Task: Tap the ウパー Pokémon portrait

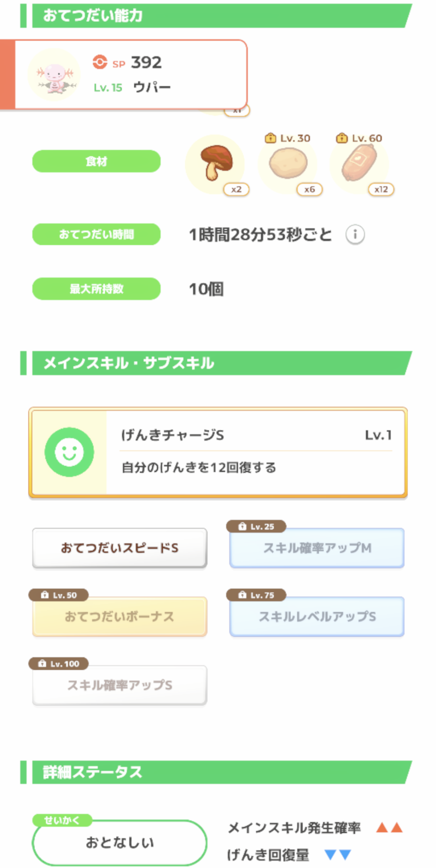Action: [x=54, y=75]
